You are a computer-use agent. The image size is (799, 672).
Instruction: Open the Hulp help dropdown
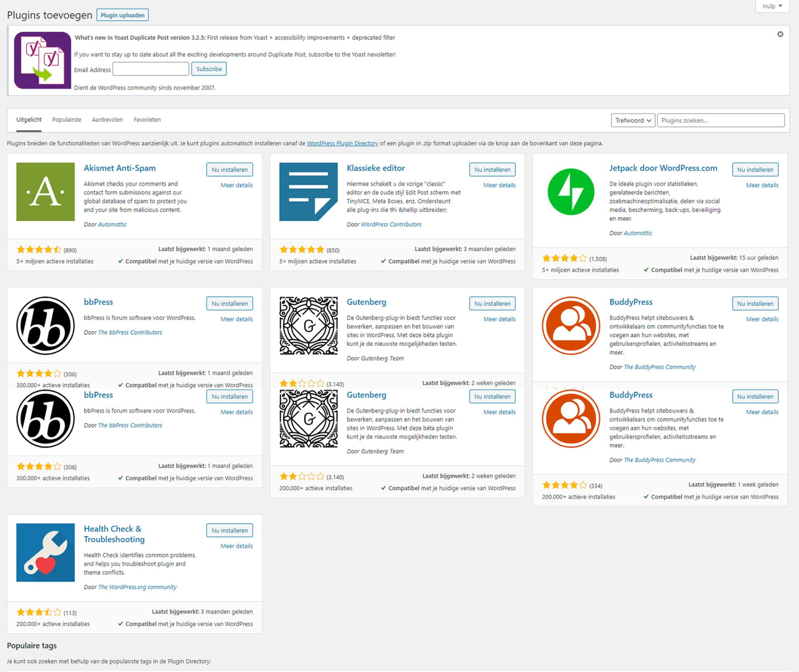pos(772,6)
